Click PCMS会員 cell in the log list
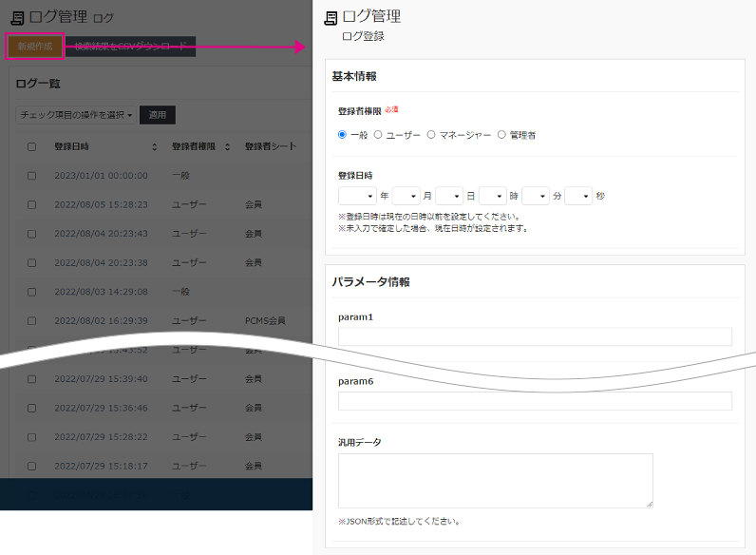 click(265, 321)
